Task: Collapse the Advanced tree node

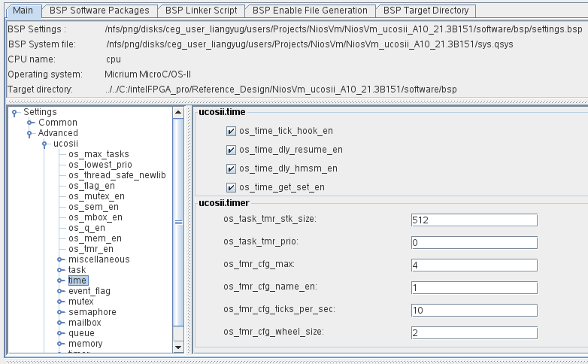Action: (30, 133)
